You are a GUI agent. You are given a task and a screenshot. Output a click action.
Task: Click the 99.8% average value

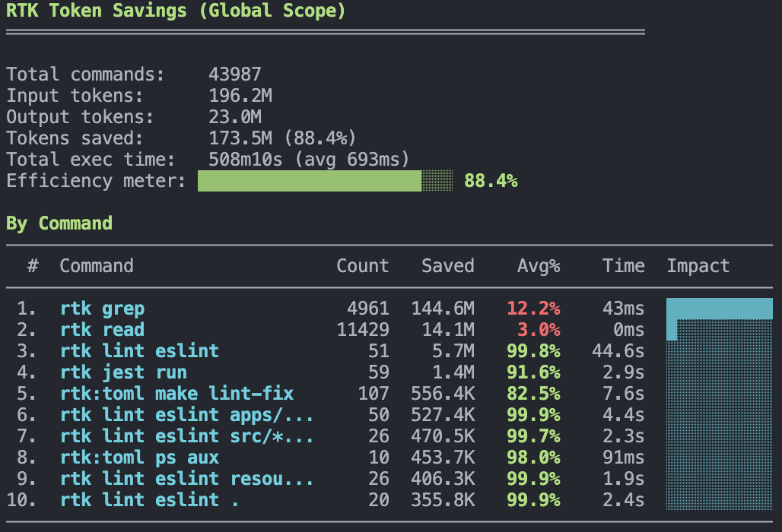(534, 351)
